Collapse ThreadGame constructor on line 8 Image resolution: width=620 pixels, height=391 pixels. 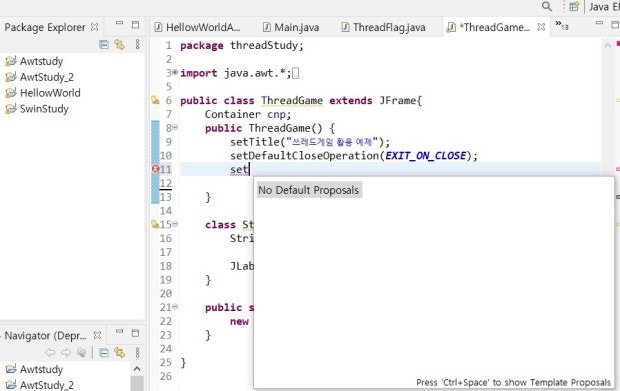[x=175, y=128]
